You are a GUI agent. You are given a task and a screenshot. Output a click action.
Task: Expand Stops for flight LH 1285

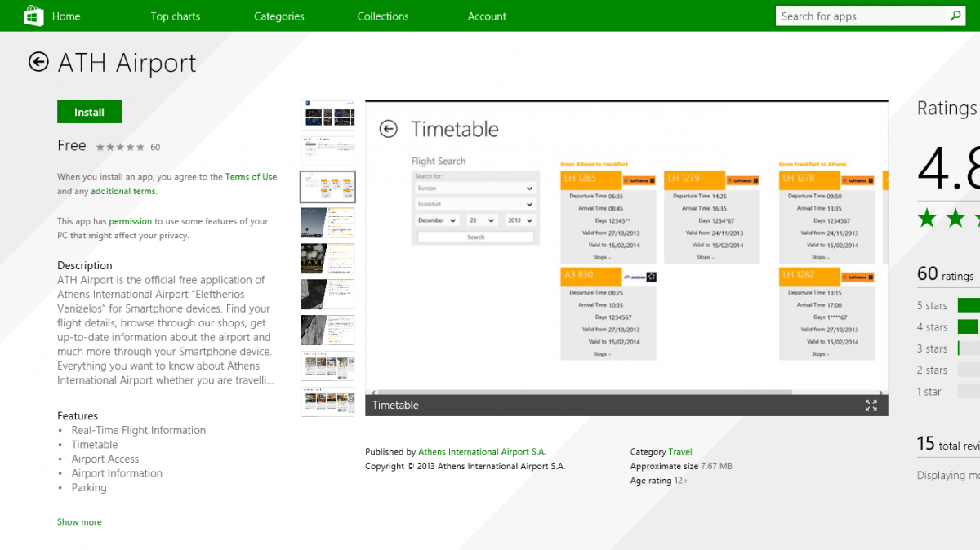pos(603,258)
